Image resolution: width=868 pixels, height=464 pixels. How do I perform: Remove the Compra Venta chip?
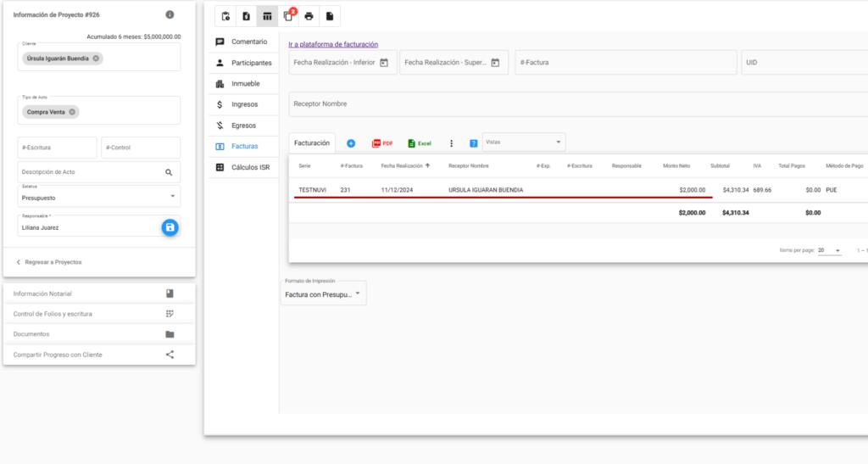click(72, 112)
